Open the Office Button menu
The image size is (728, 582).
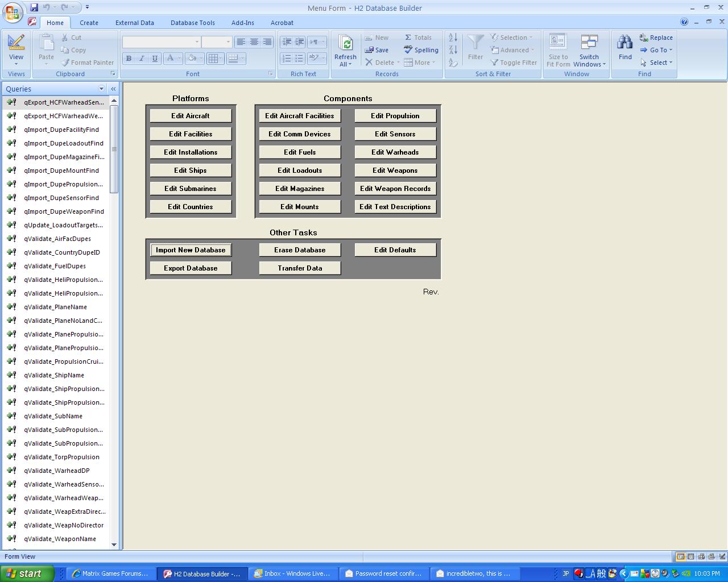point(13,13)
